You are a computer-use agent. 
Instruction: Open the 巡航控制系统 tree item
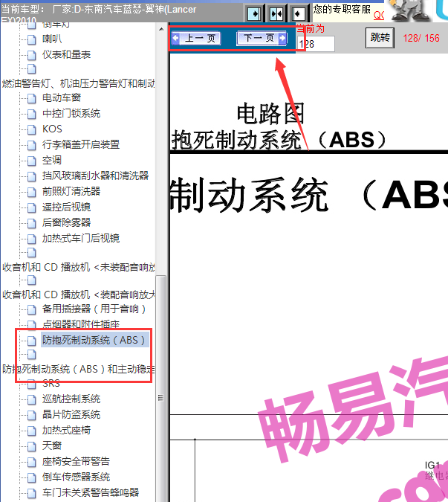pyautogui.click(x=71, y=399)
